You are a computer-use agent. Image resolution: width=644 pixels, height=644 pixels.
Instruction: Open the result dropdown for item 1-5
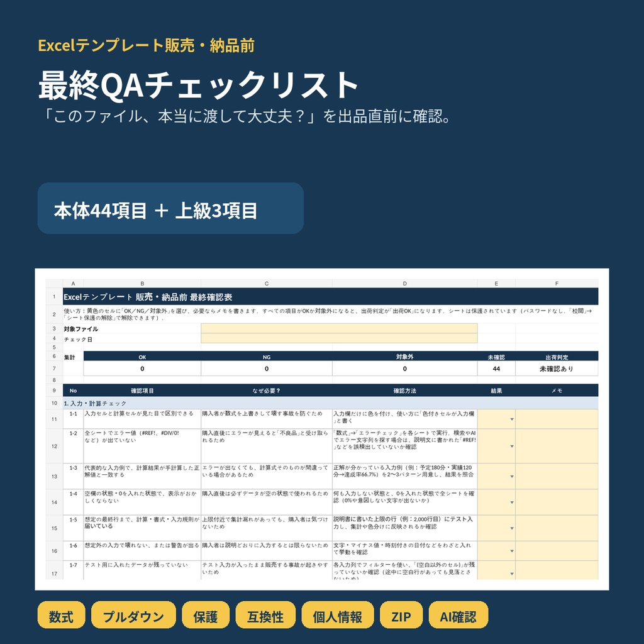[x=511, y=528]
